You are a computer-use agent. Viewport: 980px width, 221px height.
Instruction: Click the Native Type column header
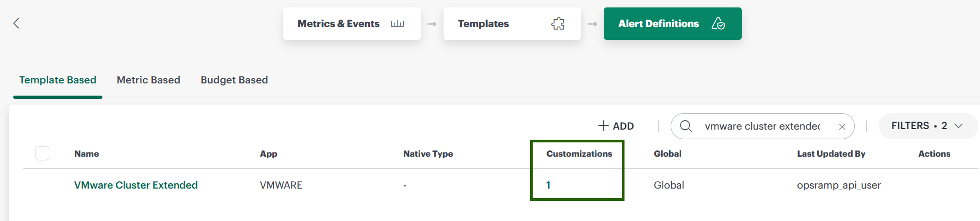coord(428,154)
